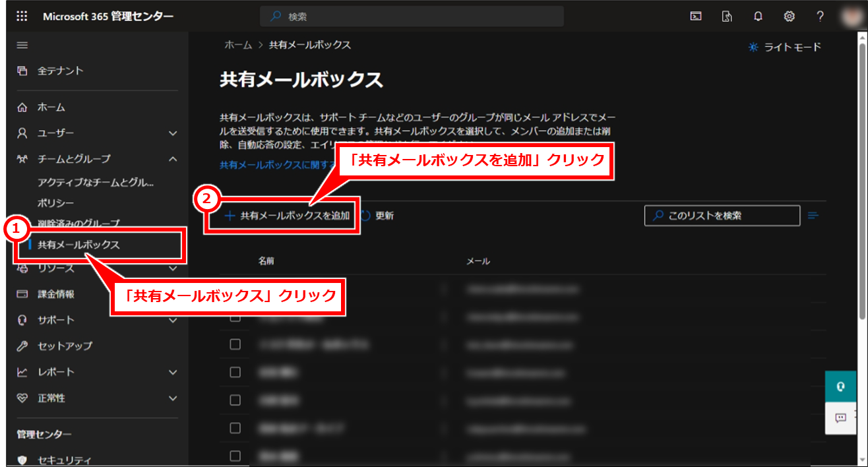Open the floating teal help headset button
Viewport: 868px width, 467px height.
[841, 387]
